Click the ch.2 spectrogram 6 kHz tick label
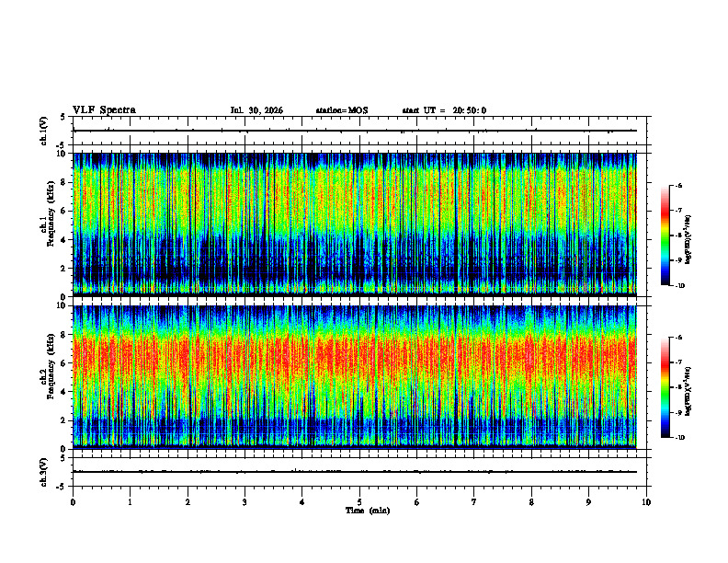The height and width of the screenshot is (563, 728). click(x=64, y=363)
